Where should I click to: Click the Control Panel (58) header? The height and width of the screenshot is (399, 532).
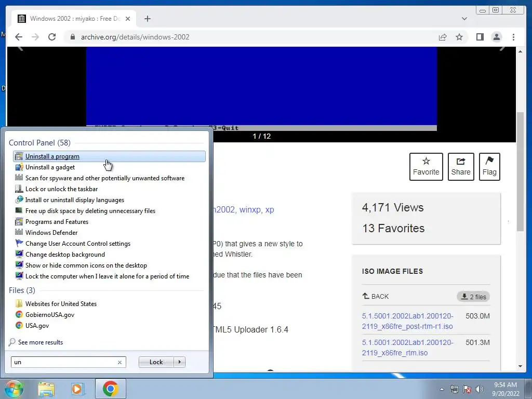39,143
